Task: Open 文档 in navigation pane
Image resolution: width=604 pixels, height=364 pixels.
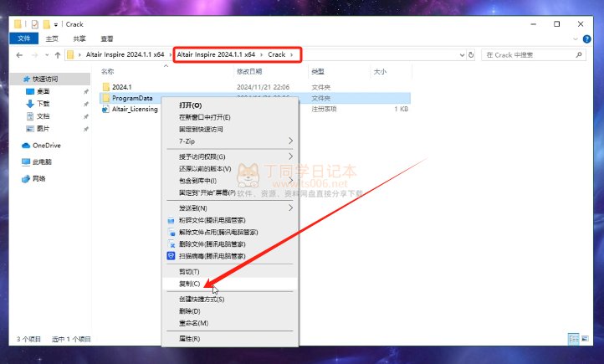Action: [x=43, y=116]
